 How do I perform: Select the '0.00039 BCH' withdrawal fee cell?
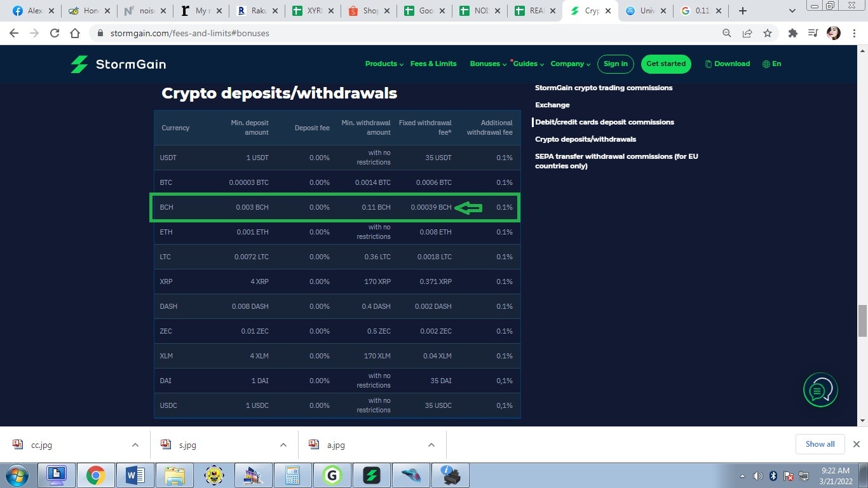(x=431, y=207)
